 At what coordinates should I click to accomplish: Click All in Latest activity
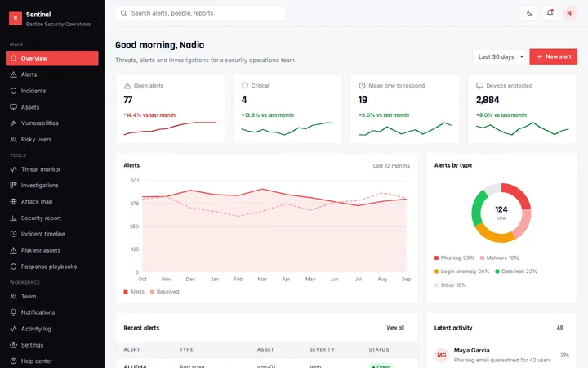[560, 328]
